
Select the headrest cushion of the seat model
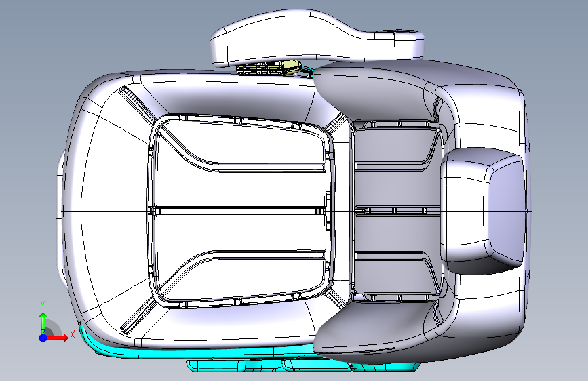483,210
